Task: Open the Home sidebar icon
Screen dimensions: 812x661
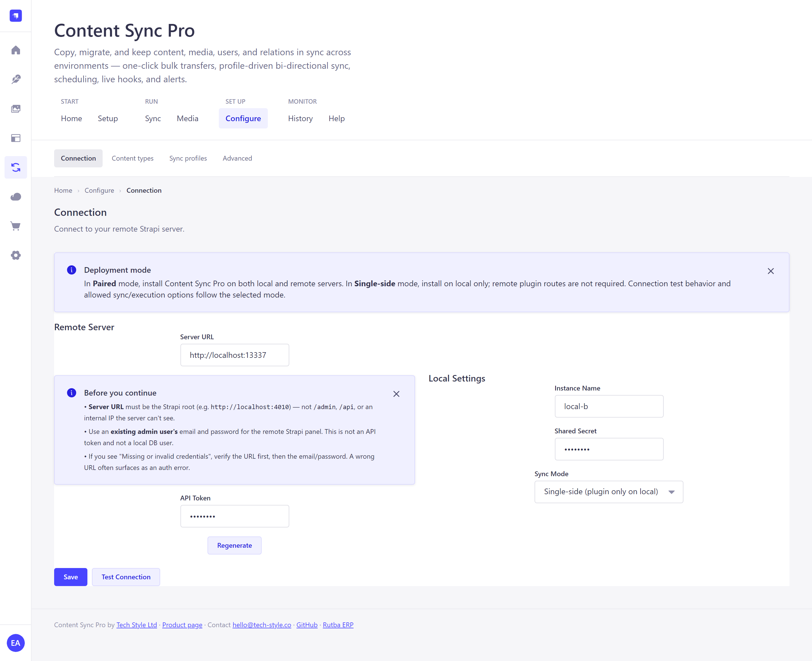Action: (x=16, y=50)
